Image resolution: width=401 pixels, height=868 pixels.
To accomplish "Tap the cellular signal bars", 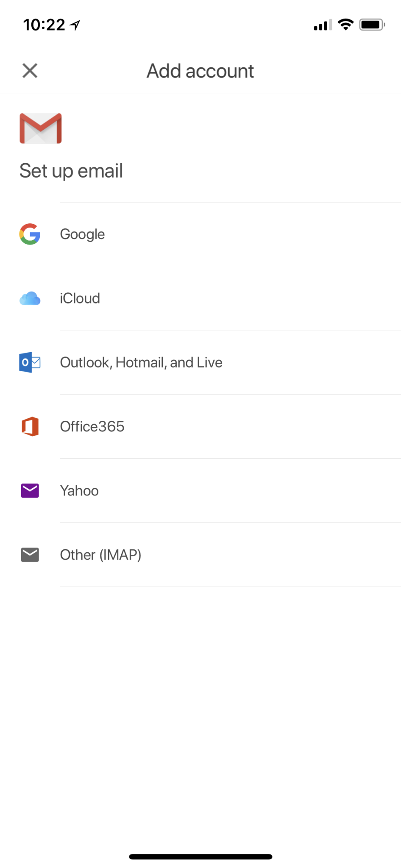I will pyautogui.click(x=323, y=25).
